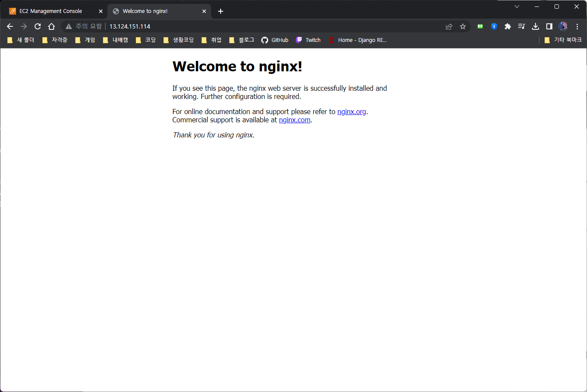Click the not-secure warning icon in address bar
The width and height of the screenshot is (587, 392).
[x=69, y=26]
